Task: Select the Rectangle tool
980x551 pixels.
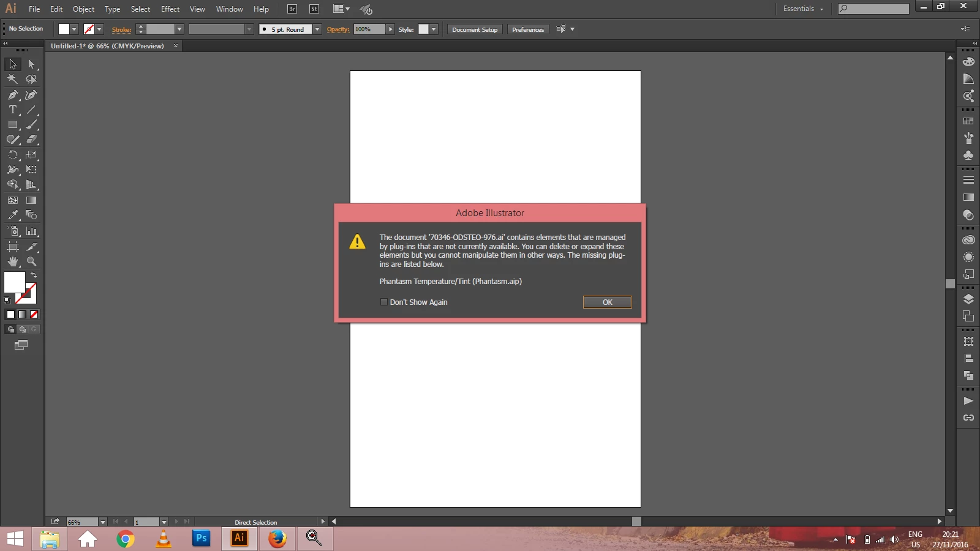Action: [x=13, y=124]
